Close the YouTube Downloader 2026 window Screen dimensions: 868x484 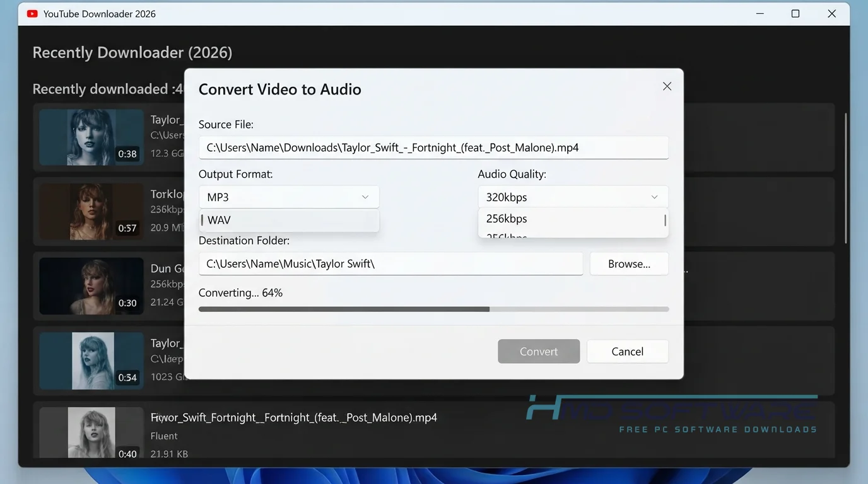pos(831,13)
